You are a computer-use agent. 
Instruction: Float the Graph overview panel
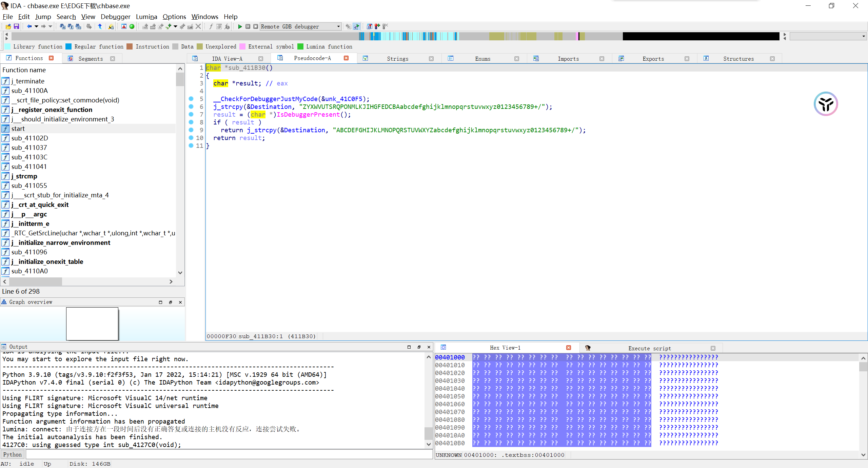[171, 302]
